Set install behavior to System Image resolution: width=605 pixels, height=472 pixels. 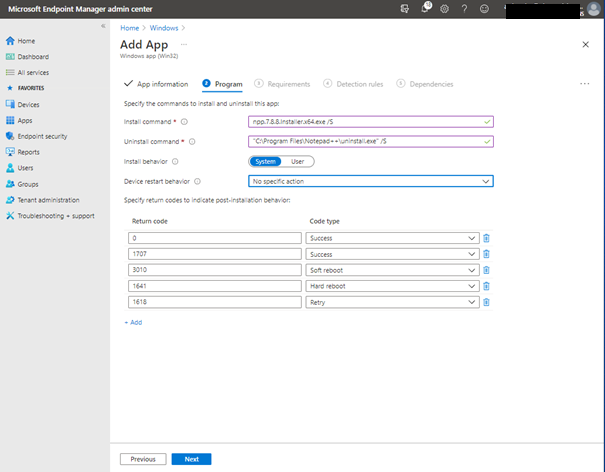tap(265, 161)
